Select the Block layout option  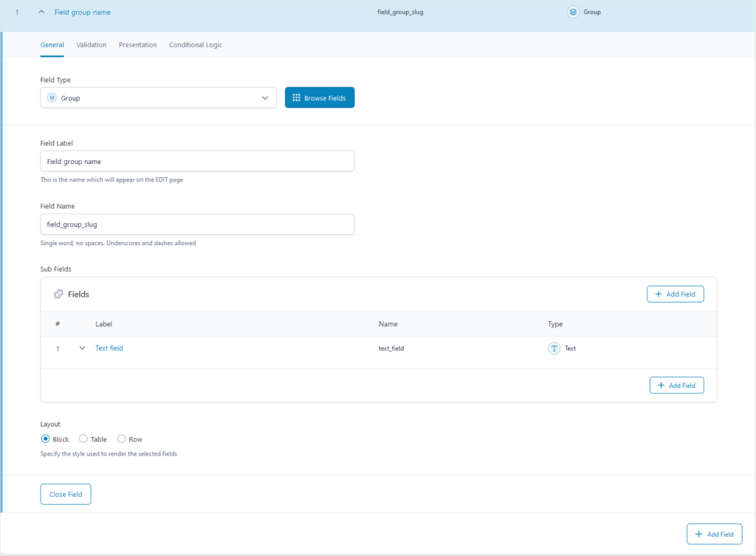pos(45,439)
